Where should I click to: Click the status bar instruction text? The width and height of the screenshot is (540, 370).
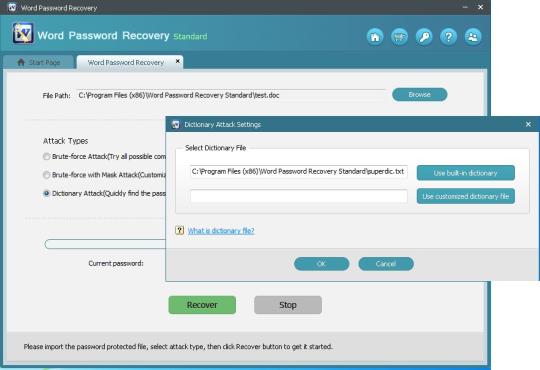(178, 347)
